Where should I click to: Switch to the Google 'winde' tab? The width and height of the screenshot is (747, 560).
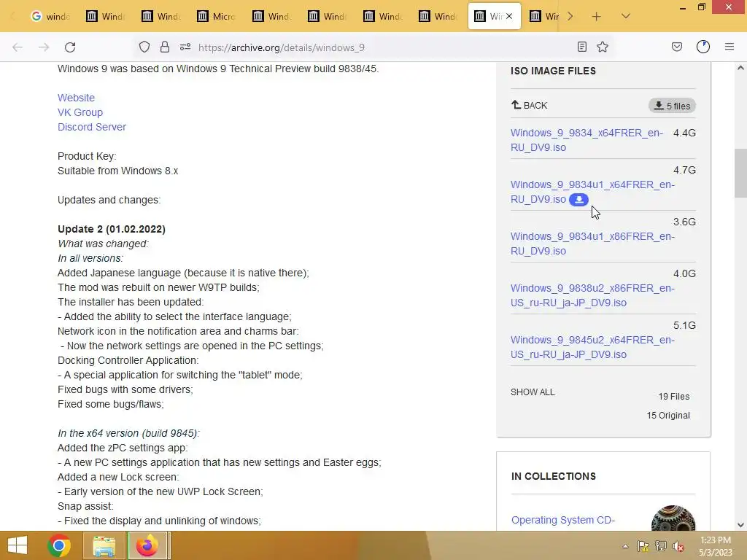pyautogui.click(x=50, y=16)
